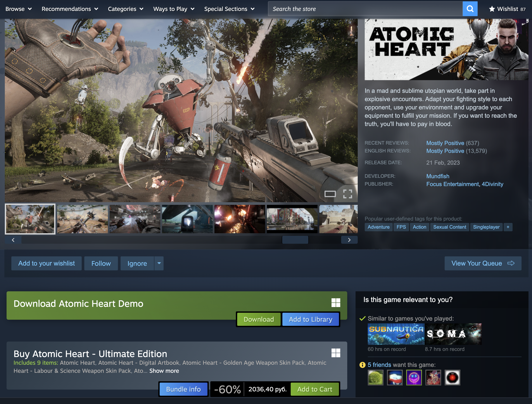The image size is (532, 404).
Task: Click the second friend avatar
Action: point(395,378)
